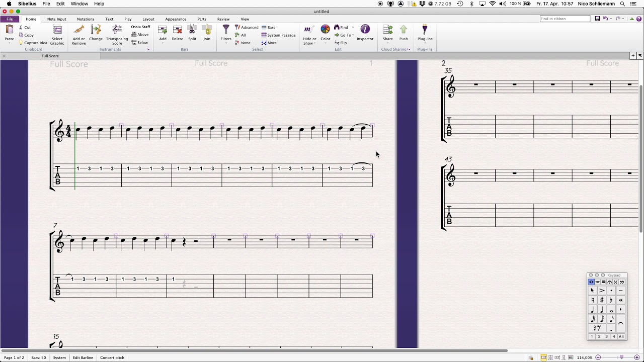Open the Review ribbon tab

coord(223,19)
